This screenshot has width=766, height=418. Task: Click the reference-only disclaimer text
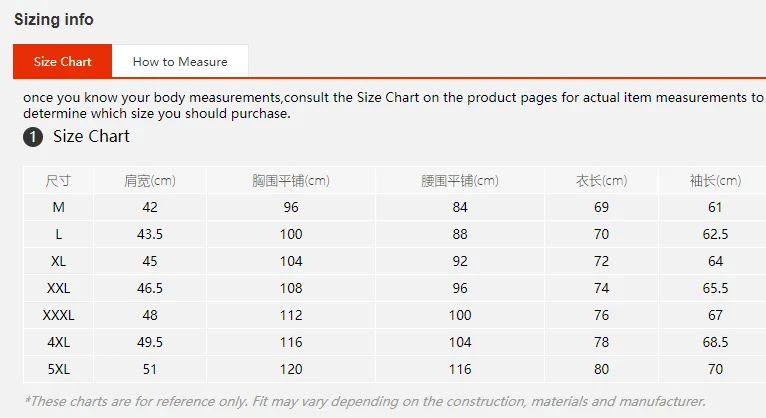365,401
